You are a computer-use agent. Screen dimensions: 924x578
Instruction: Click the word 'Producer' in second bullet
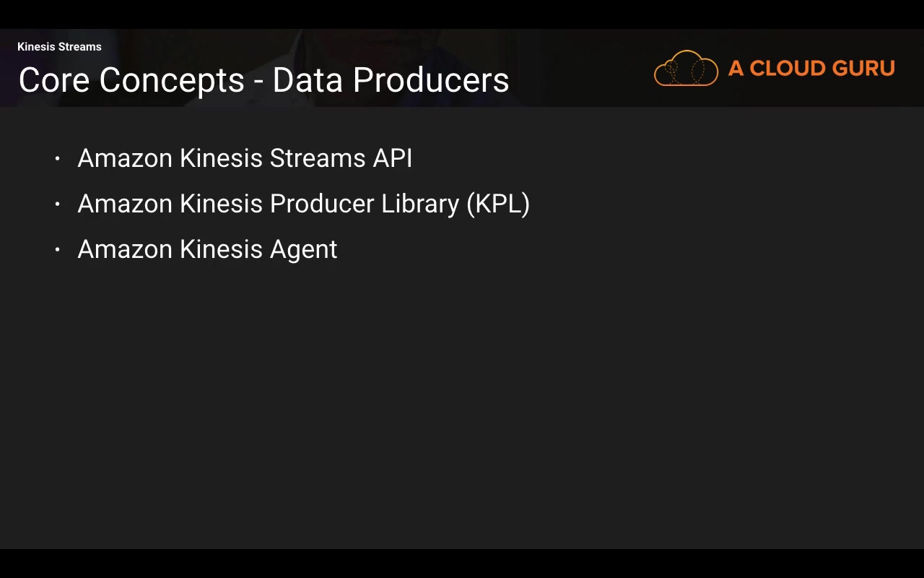click(x=322, y=204)
